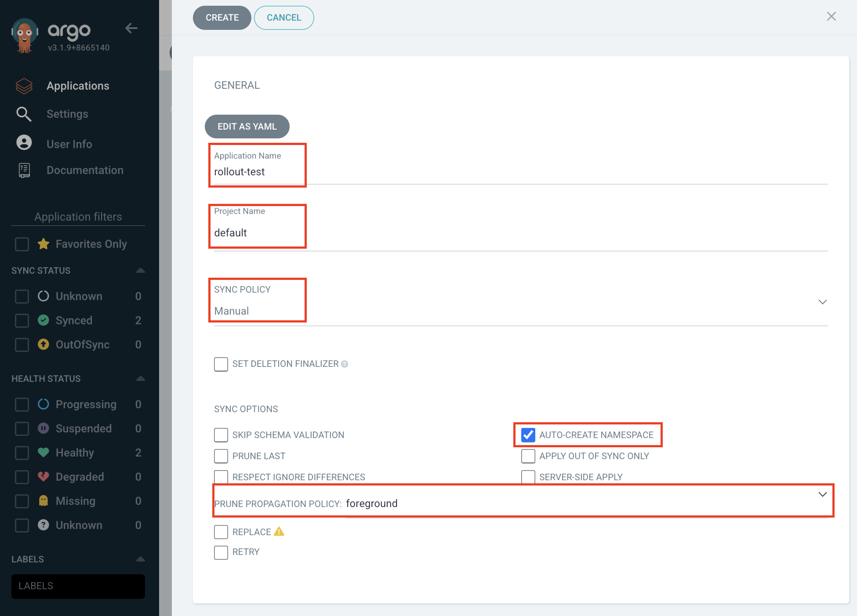Click help icon beside Set Deletion Finalizer
This screenshot has width=857, height=616.
pos(345,364)
